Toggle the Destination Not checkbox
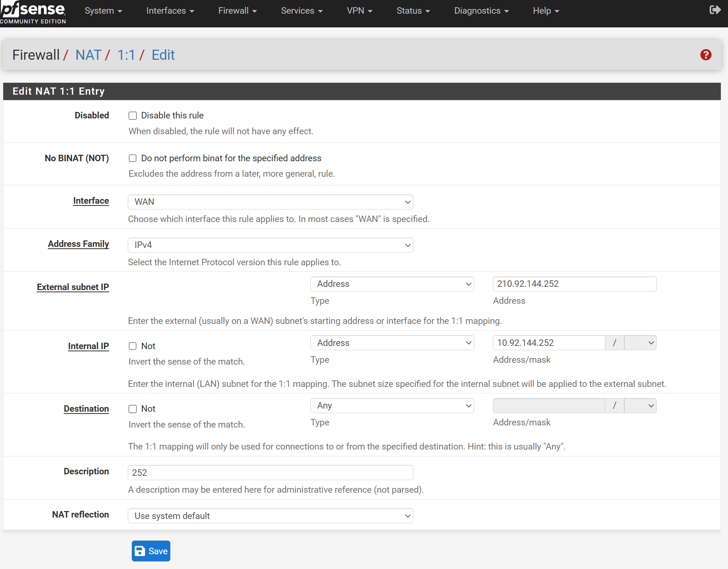 (133, 409)
